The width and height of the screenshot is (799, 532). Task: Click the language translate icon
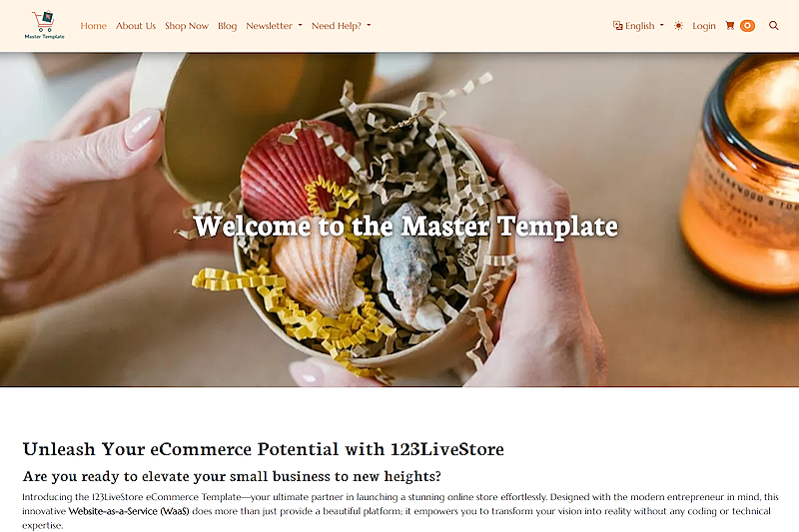click(x=617, y=26)
